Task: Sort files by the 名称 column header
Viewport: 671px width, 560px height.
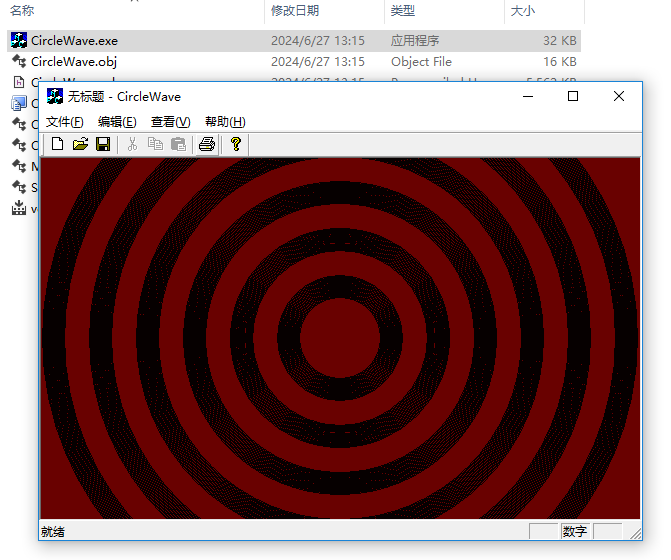Action: (x=22, y=10)
